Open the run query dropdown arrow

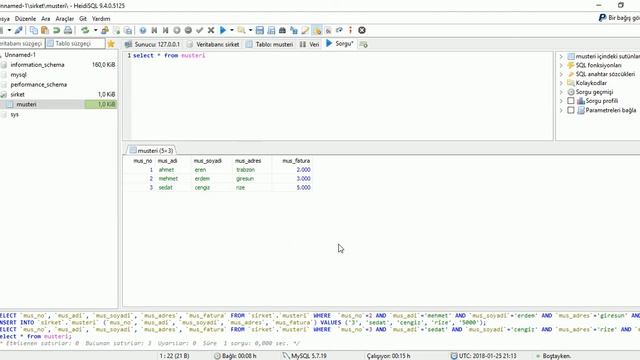(232, 30)
